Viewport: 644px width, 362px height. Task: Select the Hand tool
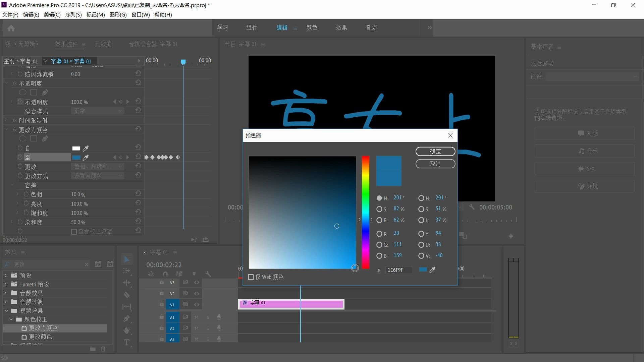[126, 330]
